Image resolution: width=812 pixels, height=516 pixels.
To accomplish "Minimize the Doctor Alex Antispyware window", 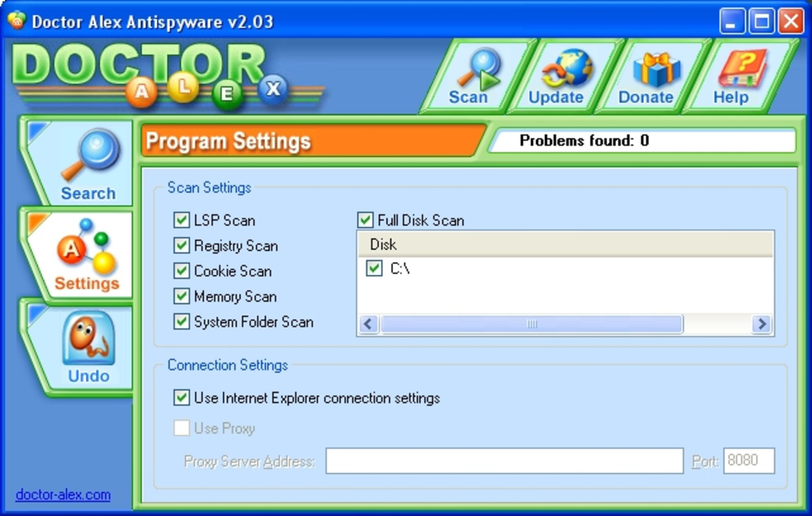I will pos(732,21).
